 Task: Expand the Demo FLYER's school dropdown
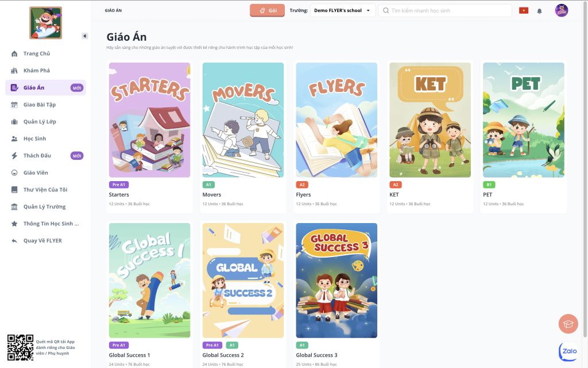coord(342,10)
